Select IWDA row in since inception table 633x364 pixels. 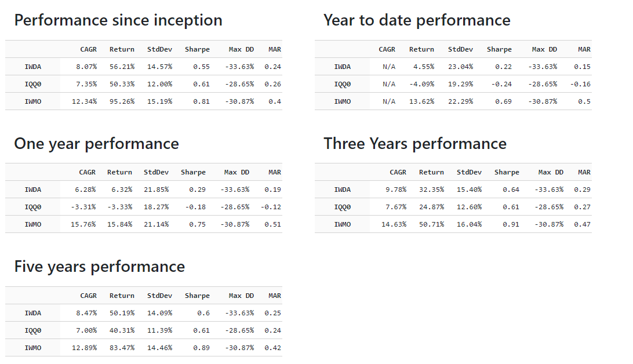click(x=33, y=67)
